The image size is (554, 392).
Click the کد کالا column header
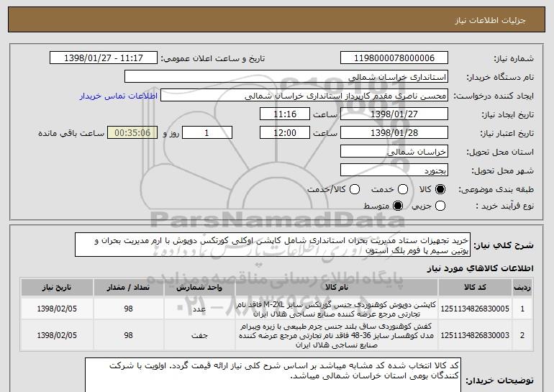pos(475,288)
